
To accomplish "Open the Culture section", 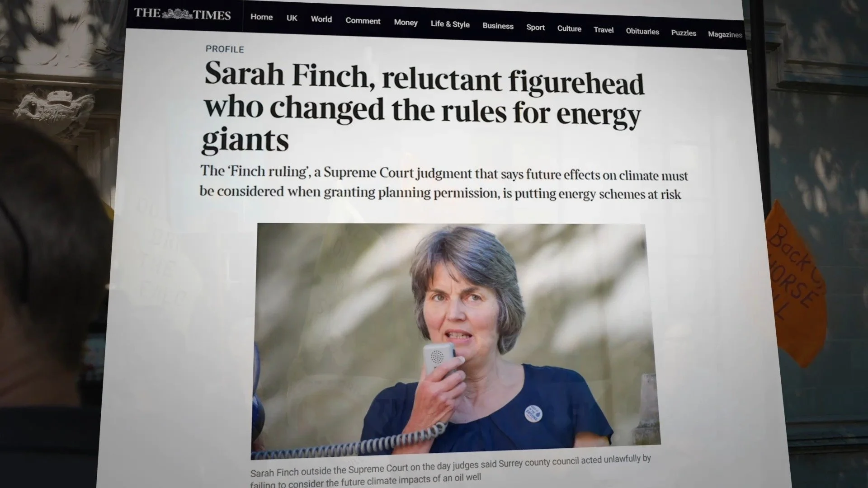I will tap(569, 28).
